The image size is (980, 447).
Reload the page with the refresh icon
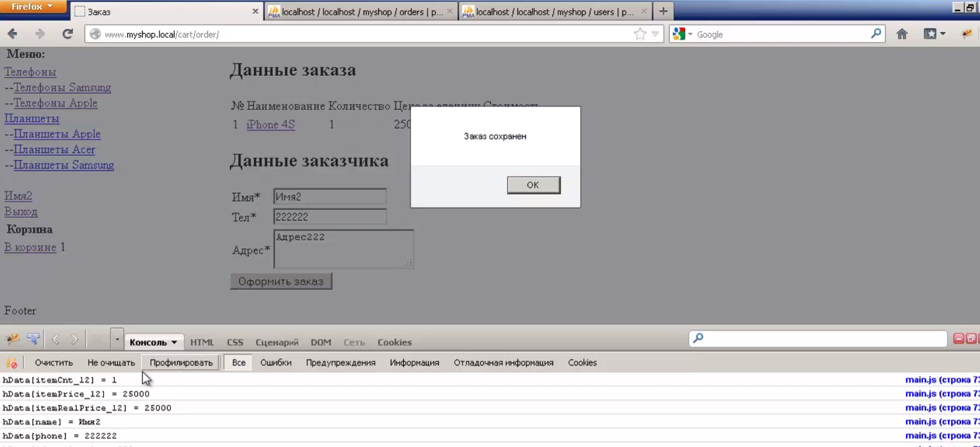(x=68, y=34)
